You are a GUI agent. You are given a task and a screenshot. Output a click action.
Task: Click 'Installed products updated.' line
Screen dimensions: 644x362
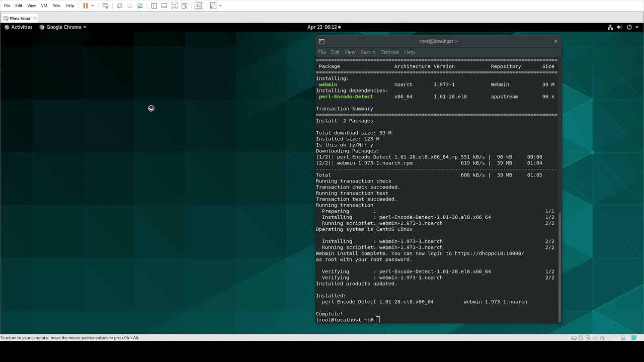pos(357,284)
